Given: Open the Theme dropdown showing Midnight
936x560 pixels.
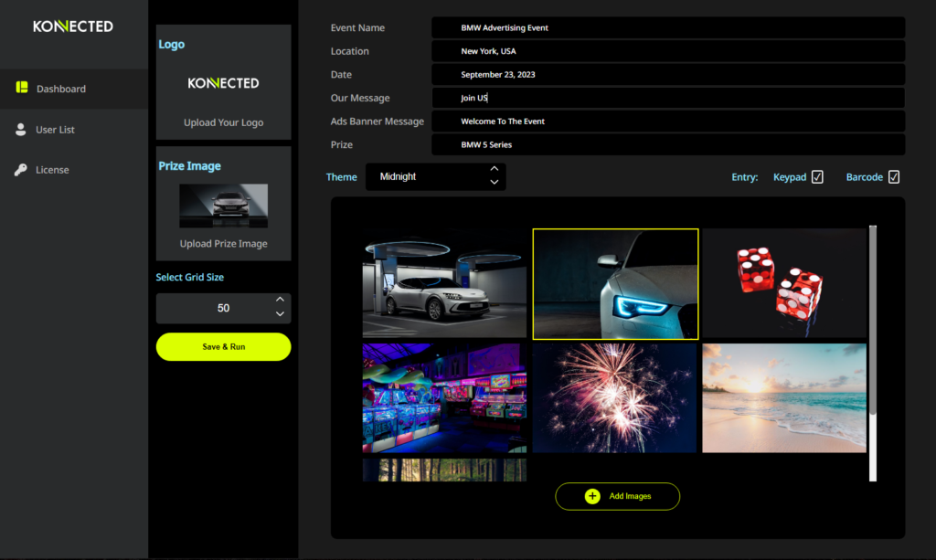Looking at the screenshot, I should [435, 176].
